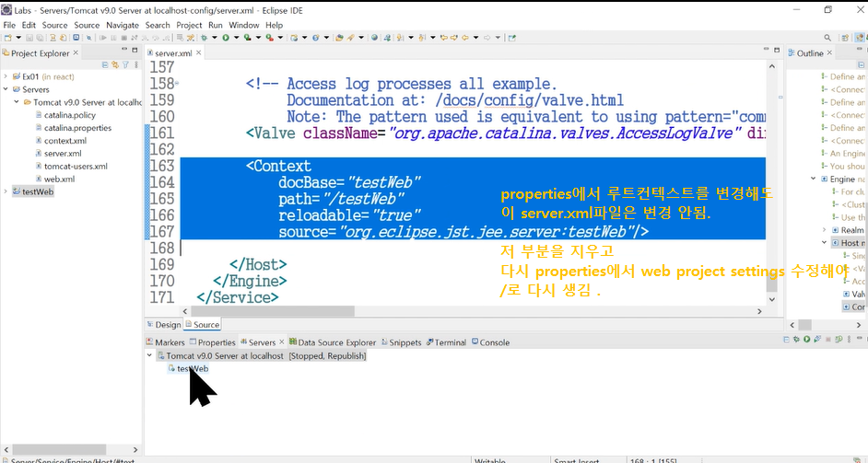Open the dropdown arrow beside the New icon

pos(18,38)
